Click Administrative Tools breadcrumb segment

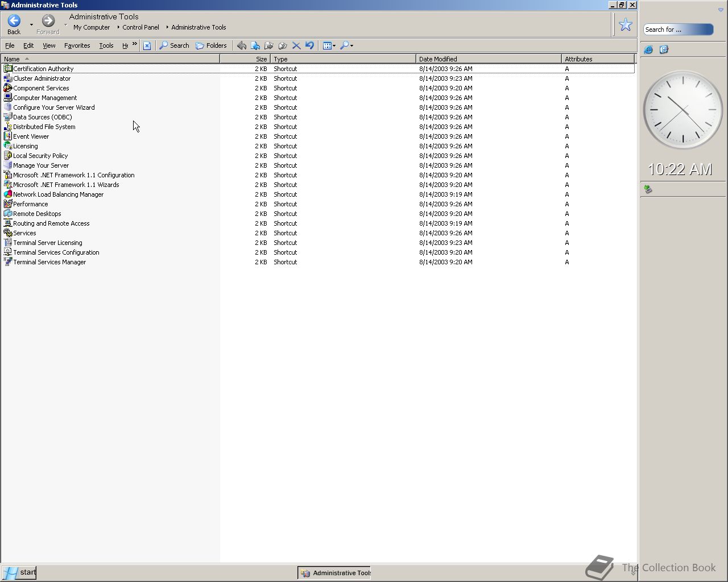[x=198, y=27]
